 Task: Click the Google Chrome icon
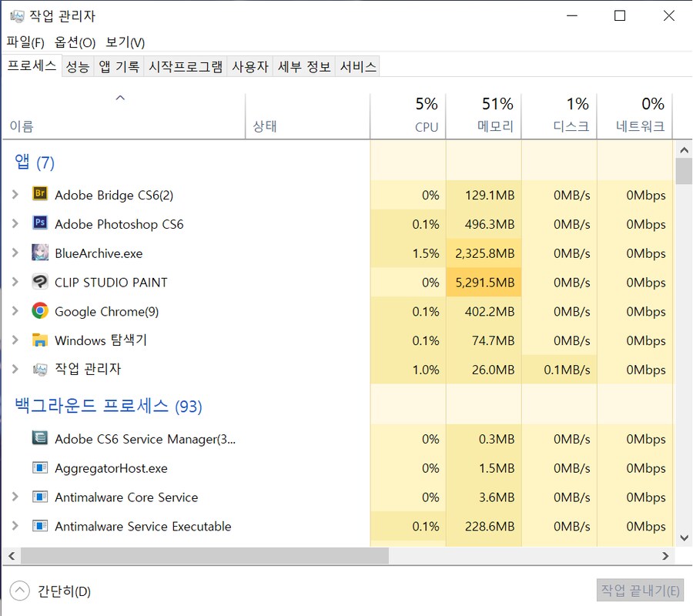coord(40,310)
